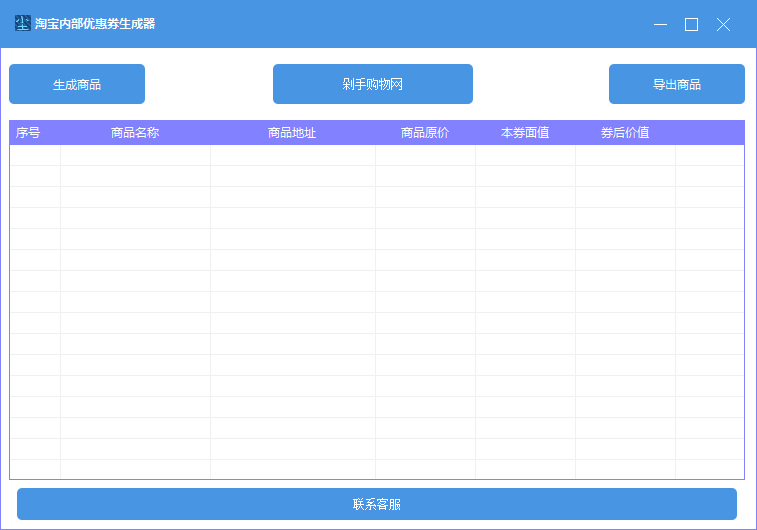Click the app icon in title bar
This screenshot has width=757, height=530.
pos(22,23)
